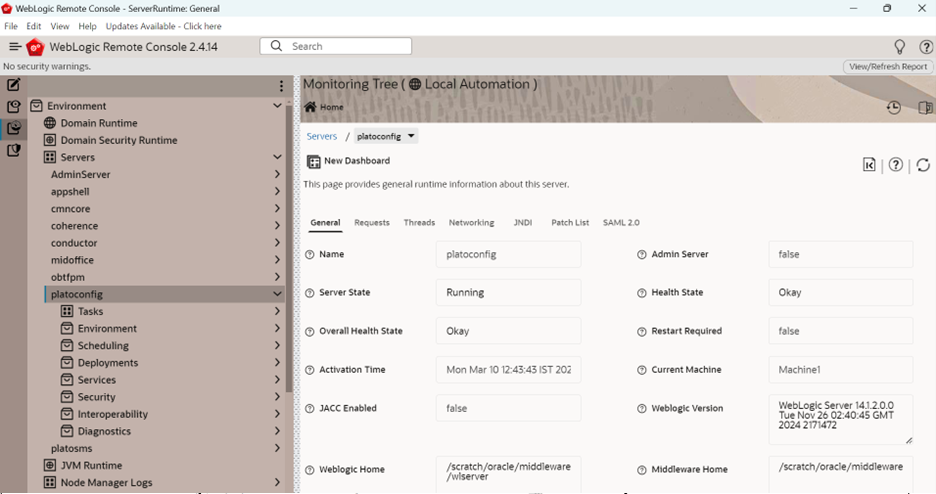Expand the AdminServer tree node chevron
This screenshot has width=936, height=494.
point(277,174)
